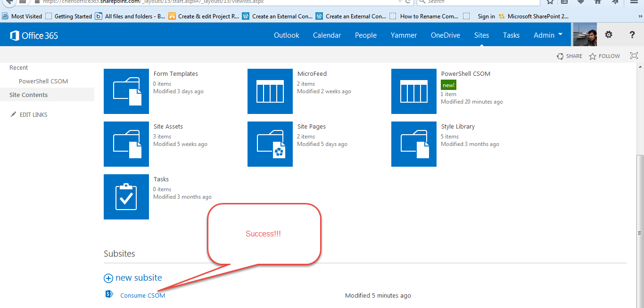
Task: Open the Style Library title link
Action: click(458, 127)
